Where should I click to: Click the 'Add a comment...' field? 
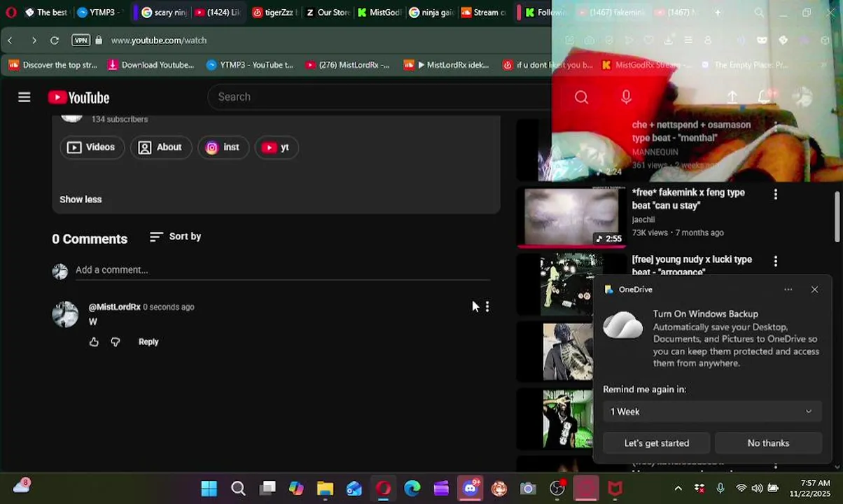click(x=282, y=270)
